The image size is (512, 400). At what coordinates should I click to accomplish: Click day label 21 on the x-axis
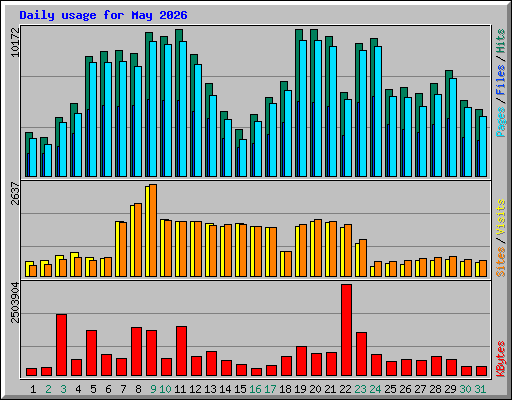pos(330,389)
